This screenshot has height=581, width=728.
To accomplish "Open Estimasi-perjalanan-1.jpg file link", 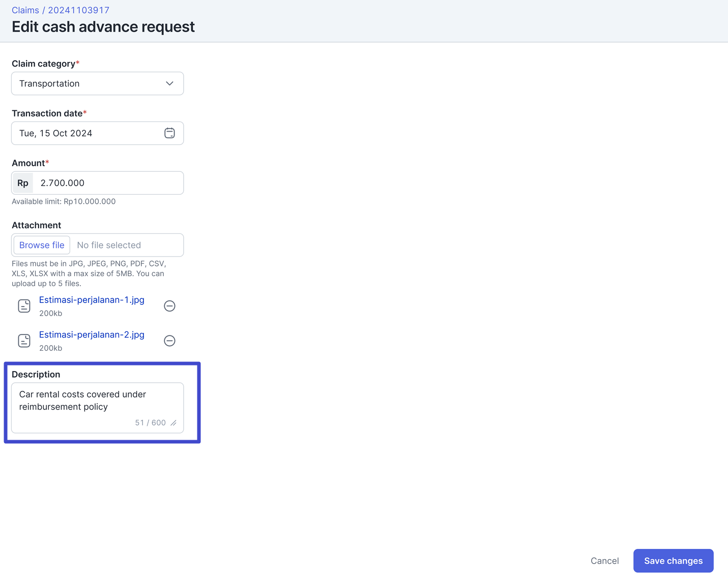I will 92,300.
